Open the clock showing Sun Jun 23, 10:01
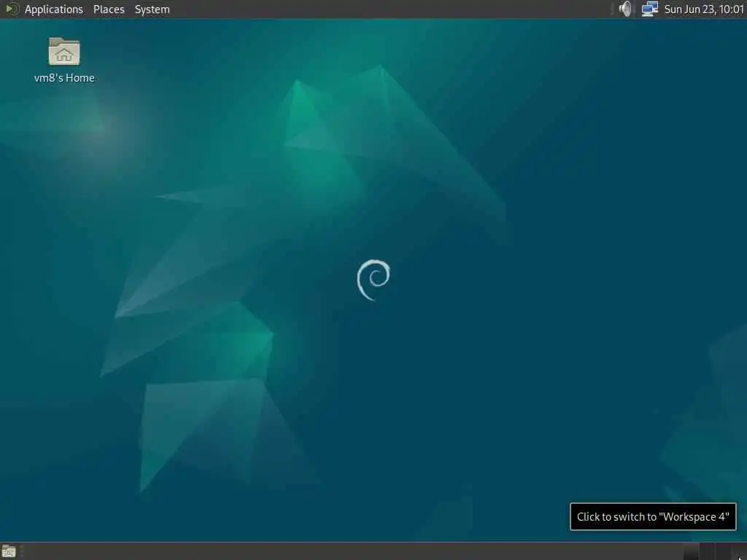Screen dimensions: 747x560 coord(704,9)
